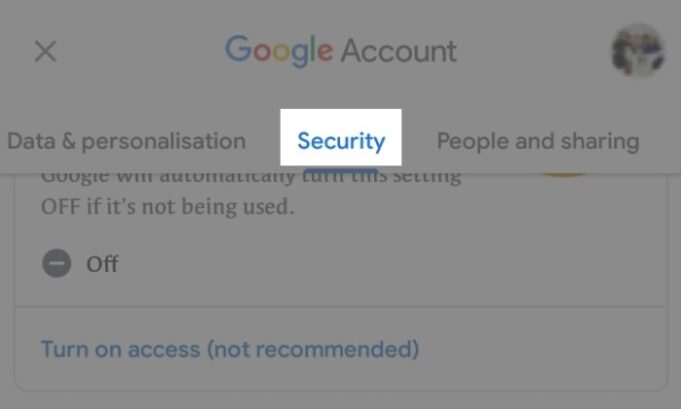This screenshot has width=681, height=409.
Task: Click the blue underline beneath Security tab
Action: pos(341,170)
